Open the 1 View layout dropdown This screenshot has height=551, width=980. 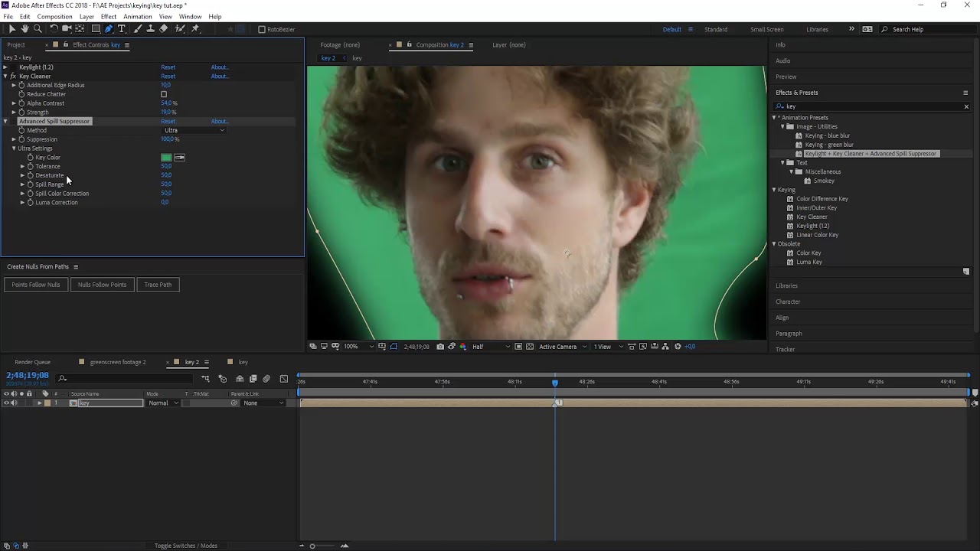[x=609, y=347]
